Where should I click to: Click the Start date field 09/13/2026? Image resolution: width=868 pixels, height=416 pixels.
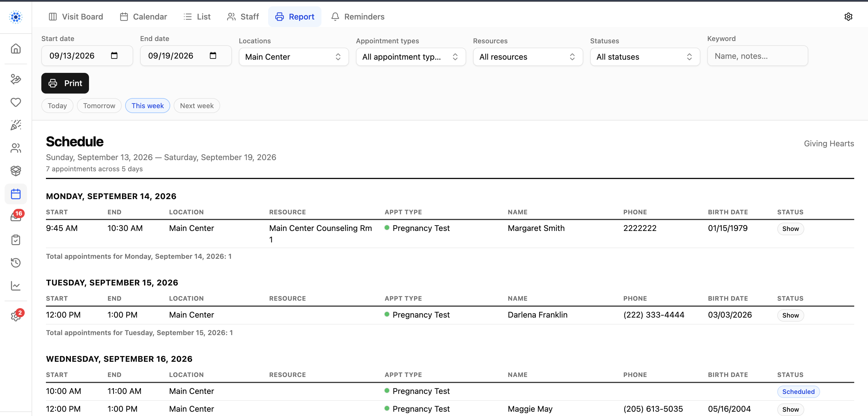click(x=87, y=56)
